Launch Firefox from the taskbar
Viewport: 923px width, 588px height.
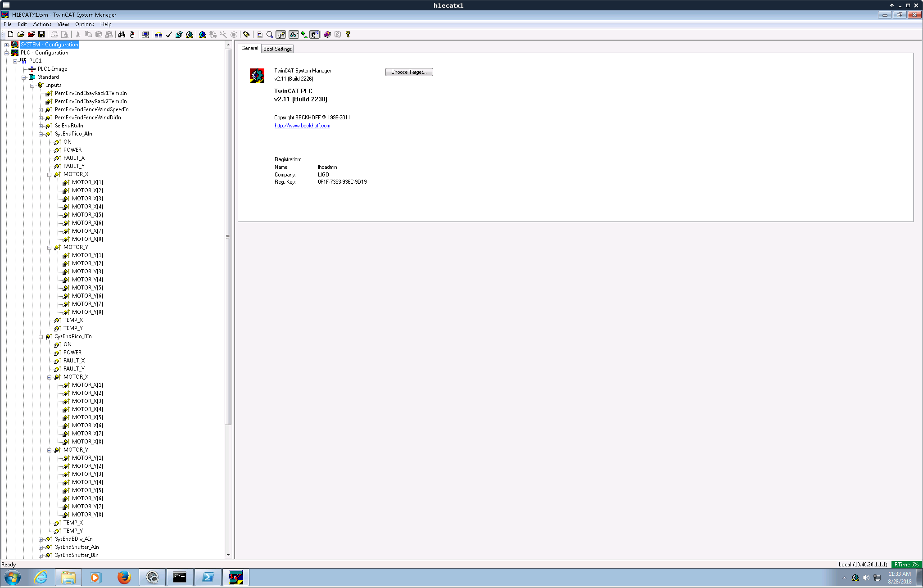point(124,577)
